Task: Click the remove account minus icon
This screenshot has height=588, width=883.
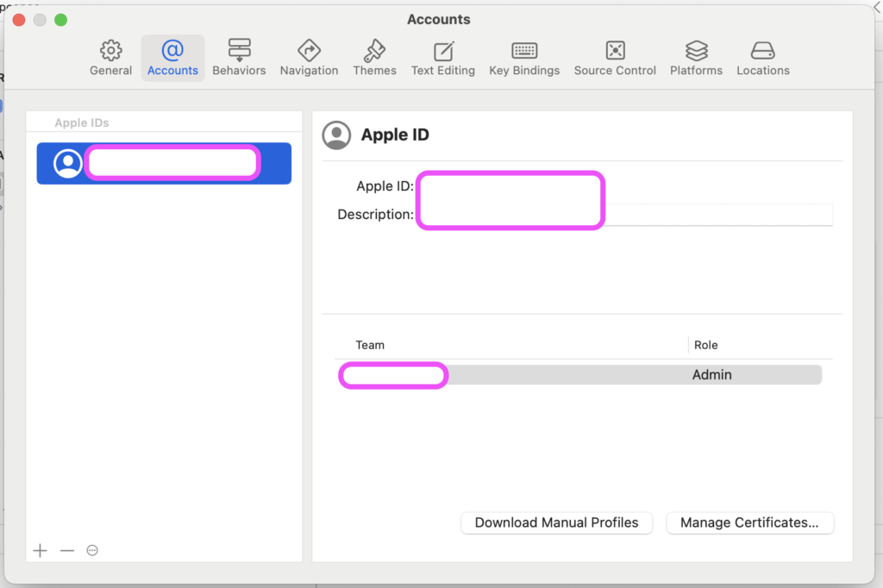Action: 67,550
